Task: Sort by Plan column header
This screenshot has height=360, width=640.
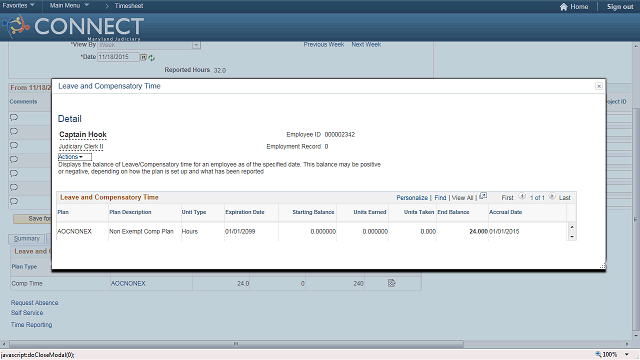Action: (63, 212)
